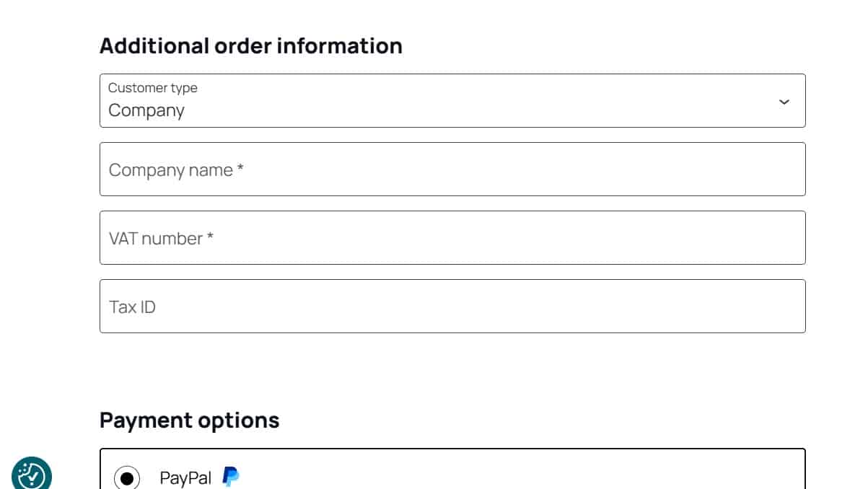Image resolution: width=868 pixels, height=489 pixels.
Task: Expand the Customer type chevron arrow
Action: pyautogui.click(x=784, y=102)
